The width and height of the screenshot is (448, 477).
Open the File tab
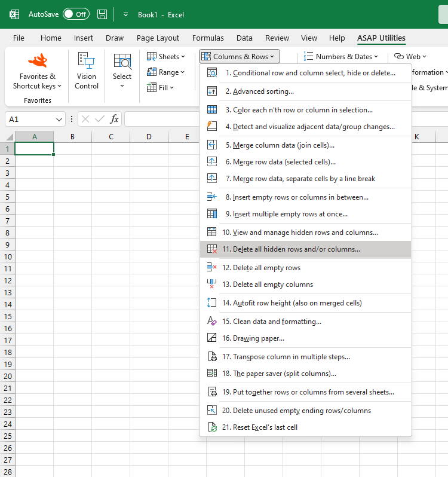pos(19,38)
